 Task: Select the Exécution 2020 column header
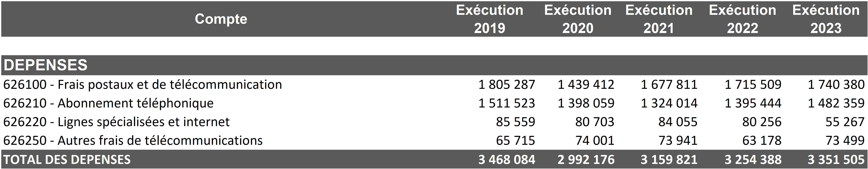[578, 19]
